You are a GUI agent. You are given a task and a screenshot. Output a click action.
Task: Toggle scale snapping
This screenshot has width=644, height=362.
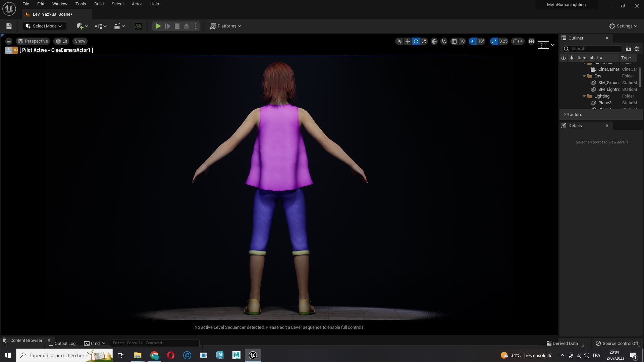(x=494, y=41)
